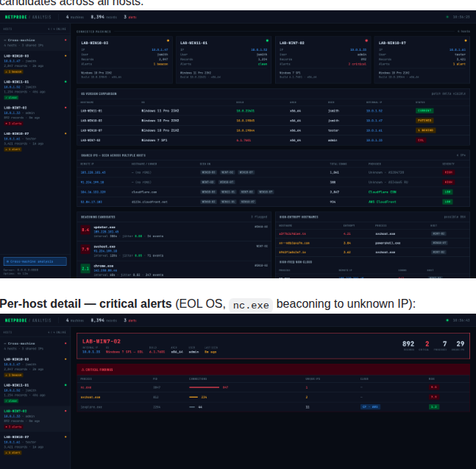This screenshot has width=476, height=469.
Task: Click the Cross-machine analysis button
Action: point(35,261)
